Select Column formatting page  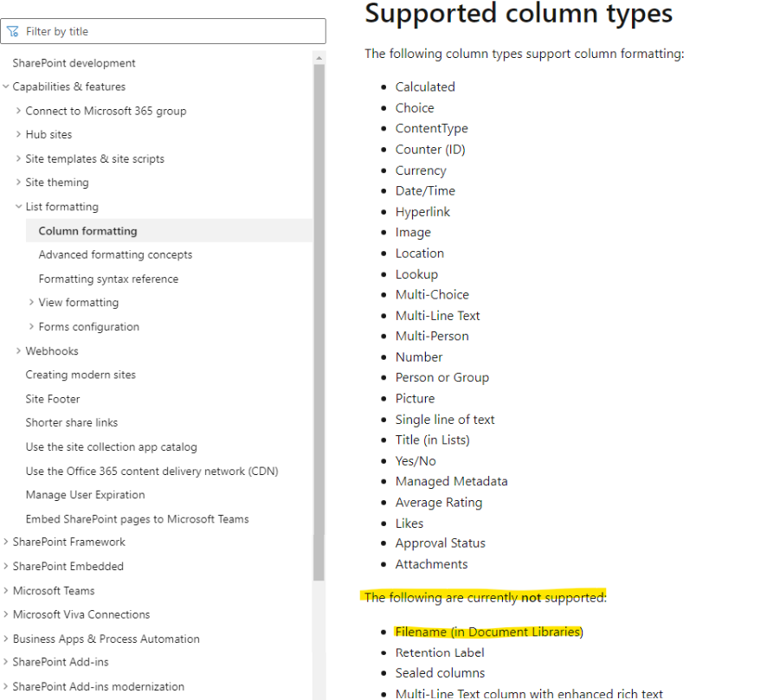point(170,231)
